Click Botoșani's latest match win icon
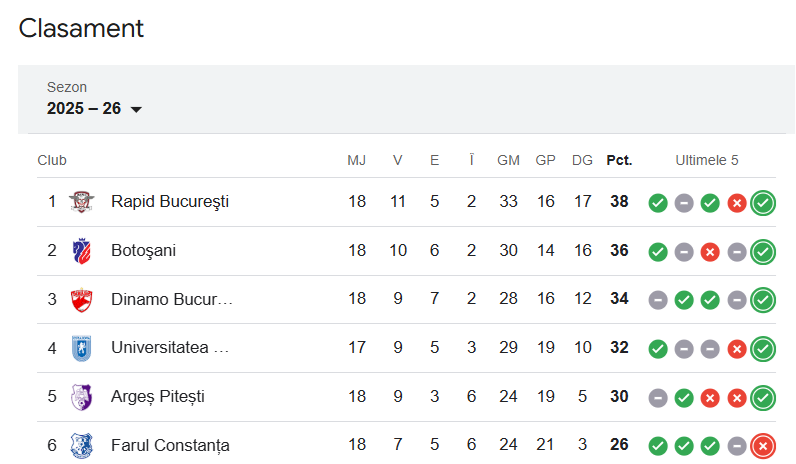 763,252
